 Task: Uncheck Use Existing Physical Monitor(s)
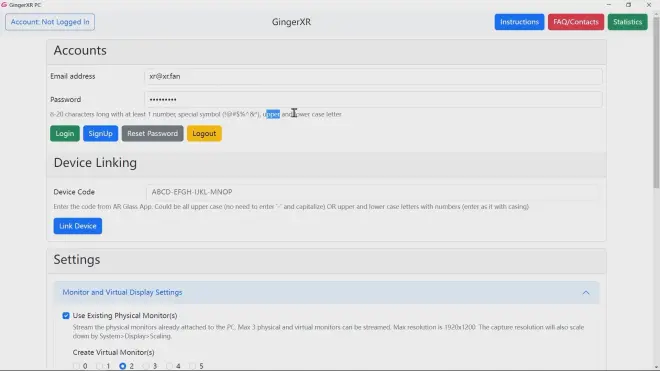tap(66, 315)
